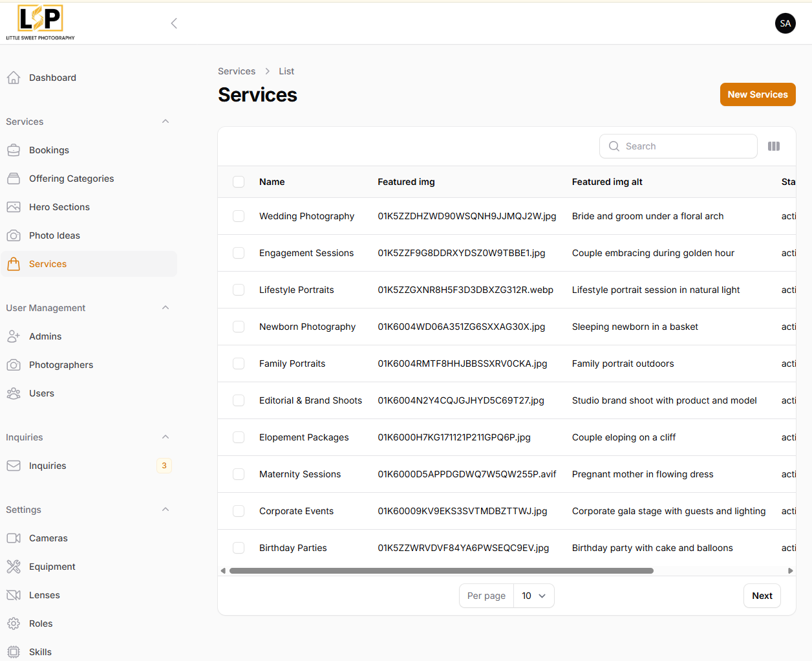Open Bookings via its briefcase icon
This screenshot has height=661, width=812.
[x=14, y=150]
